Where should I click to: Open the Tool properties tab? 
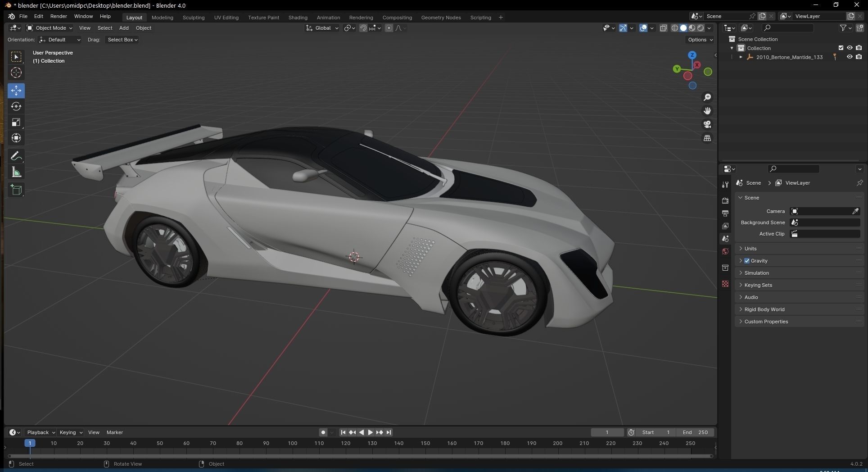[x=725, y=185]
